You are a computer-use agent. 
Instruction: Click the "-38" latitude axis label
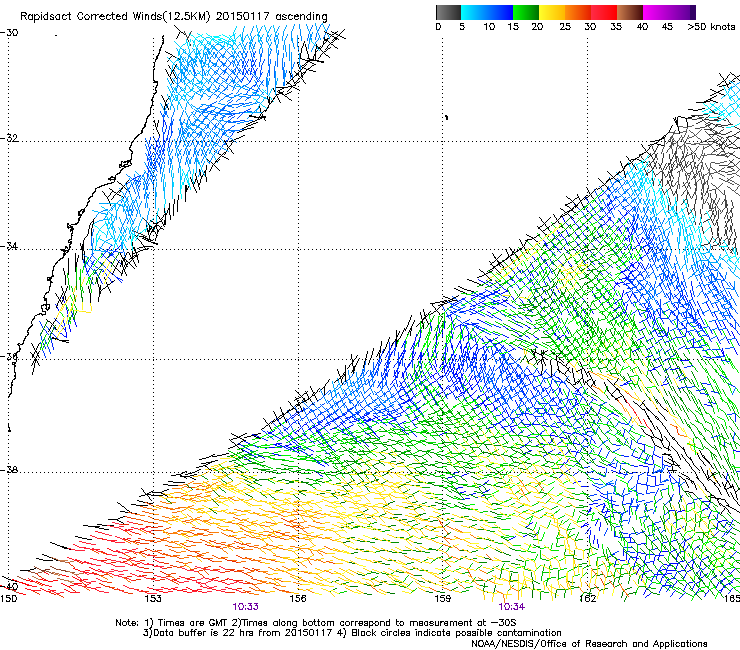9,470
